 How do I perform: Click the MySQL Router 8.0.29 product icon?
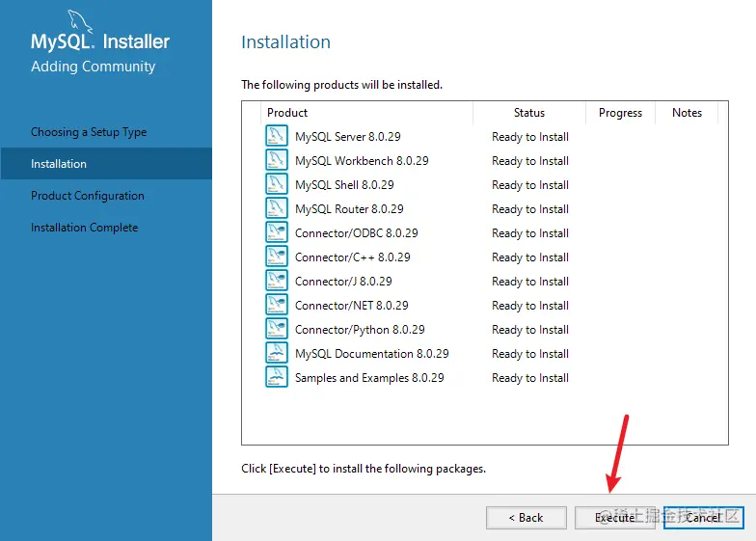pyautogui.click(x=276, y=208)
